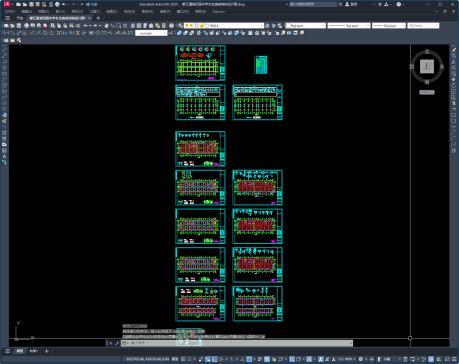459x364 pixels.
Task: Click the ViewCube top face
Action: tap(427, 66)
